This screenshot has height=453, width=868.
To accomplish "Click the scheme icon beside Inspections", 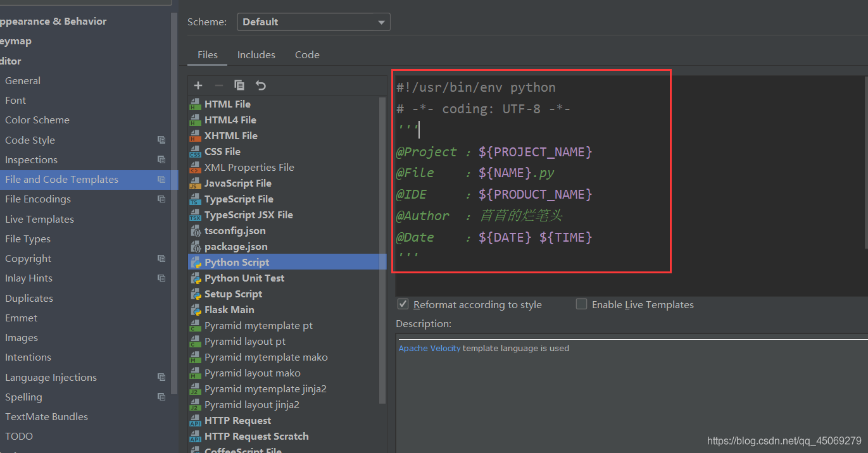I will click(x=161, y=159).
